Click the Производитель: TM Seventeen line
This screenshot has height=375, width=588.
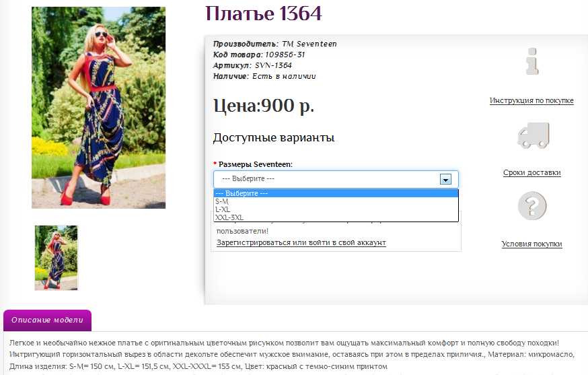pyautogui.click(x=275, y=44)
